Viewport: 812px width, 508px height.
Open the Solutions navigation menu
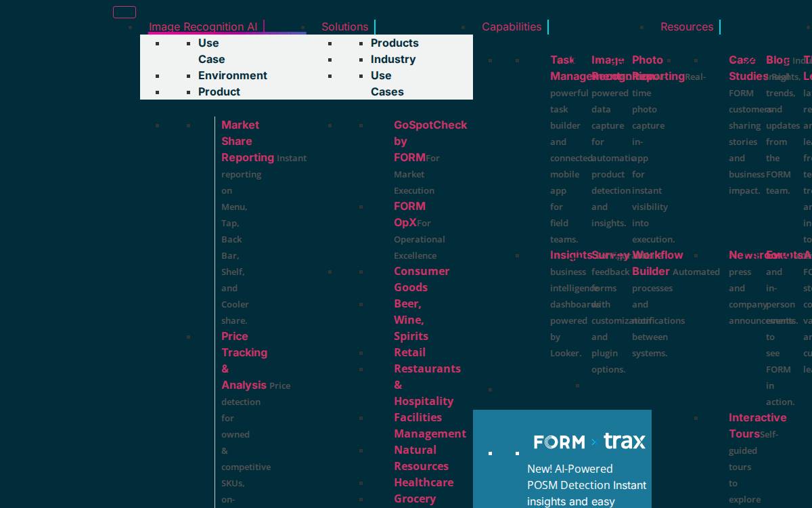pos(345,27)
